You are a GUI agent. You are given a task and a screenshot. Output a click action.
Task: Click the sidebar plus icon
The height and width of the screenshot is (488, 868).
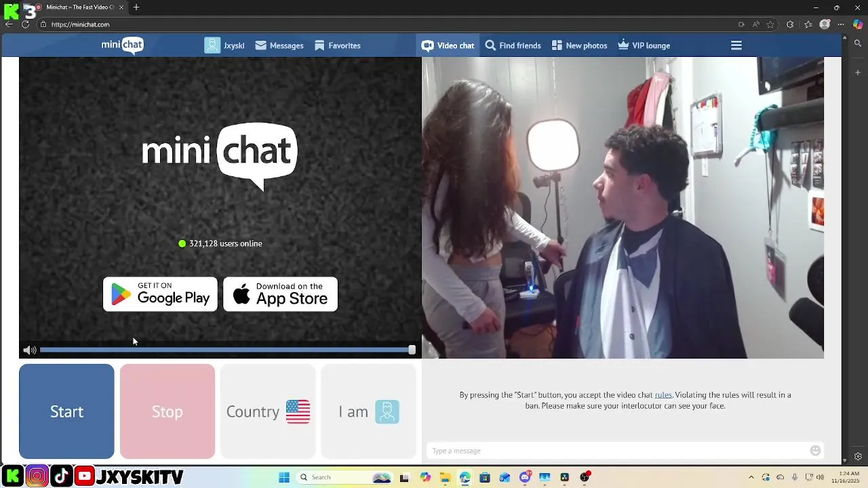(858, 73)
